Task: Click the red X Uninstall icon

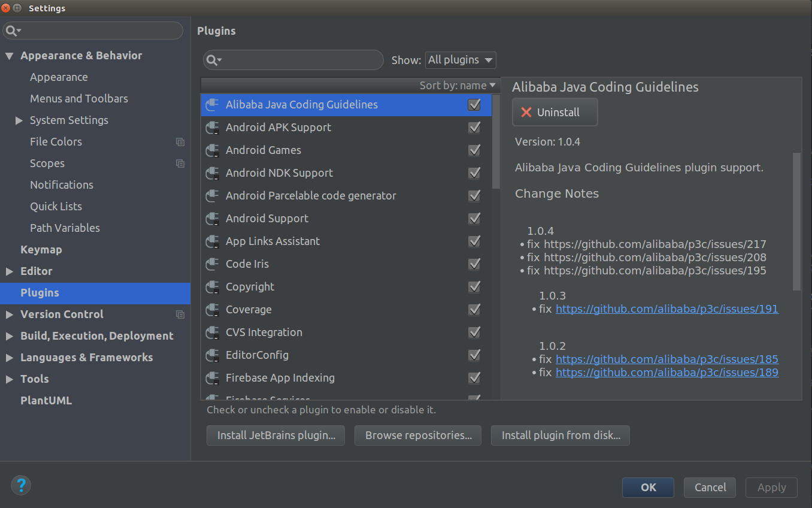Action: pos(526,112)
